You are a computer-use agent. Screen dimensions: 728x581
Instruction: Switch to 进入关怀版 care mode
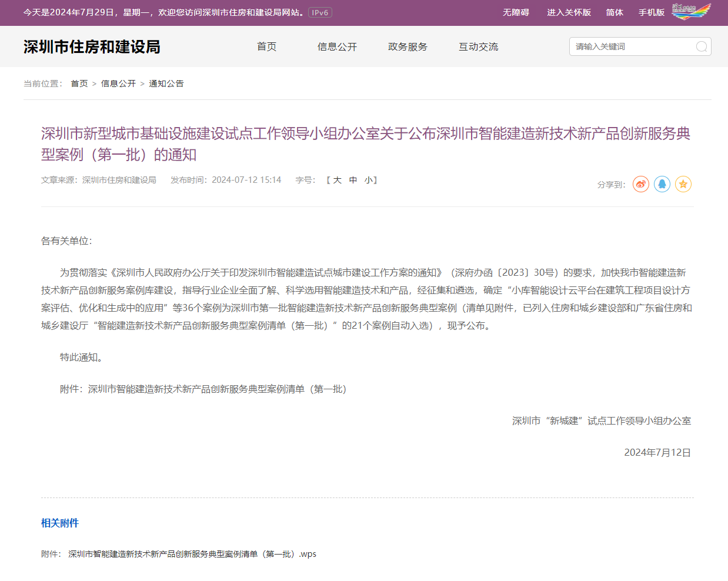click(569, 12)
